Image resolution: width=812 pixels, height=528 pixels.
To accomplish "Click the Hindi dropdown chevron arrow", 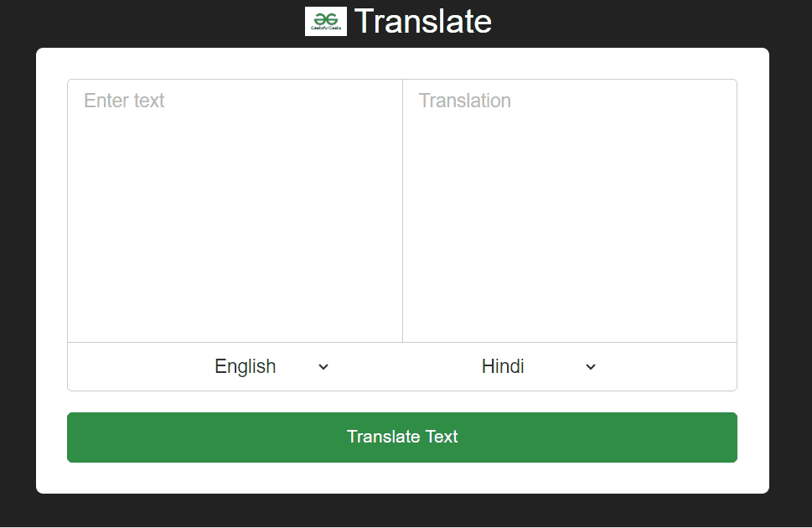I will click(591, 367).
